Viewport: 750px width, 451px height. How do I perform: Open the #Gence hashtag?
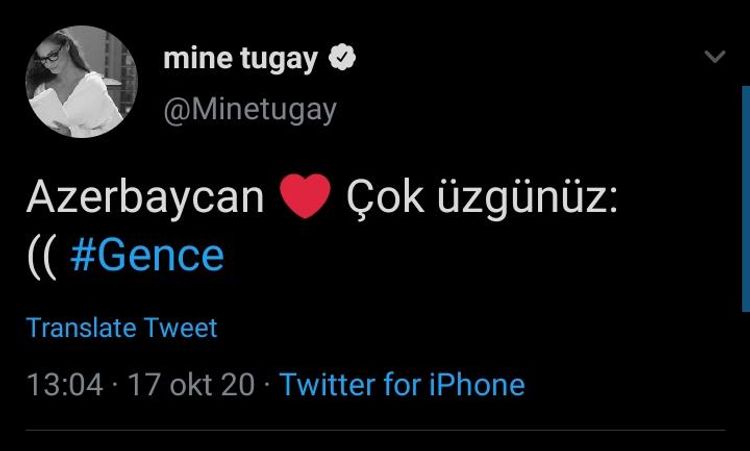coord(148,256)
